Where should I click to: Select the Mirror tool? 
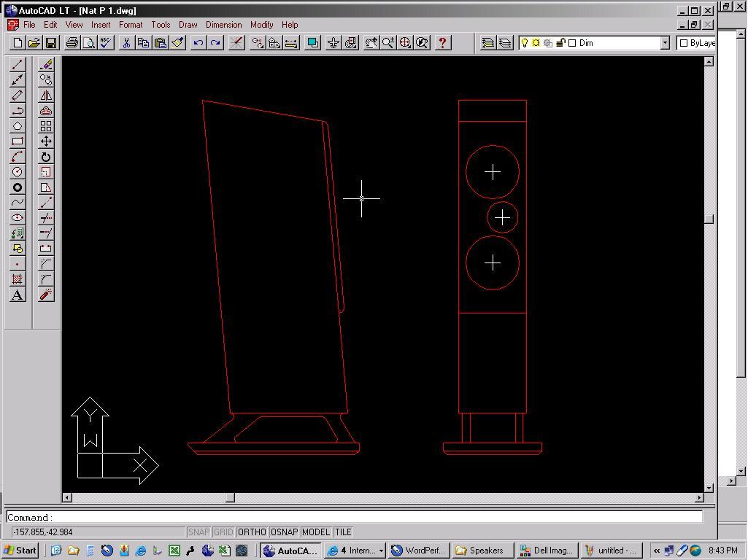click(x=46, y=96)
